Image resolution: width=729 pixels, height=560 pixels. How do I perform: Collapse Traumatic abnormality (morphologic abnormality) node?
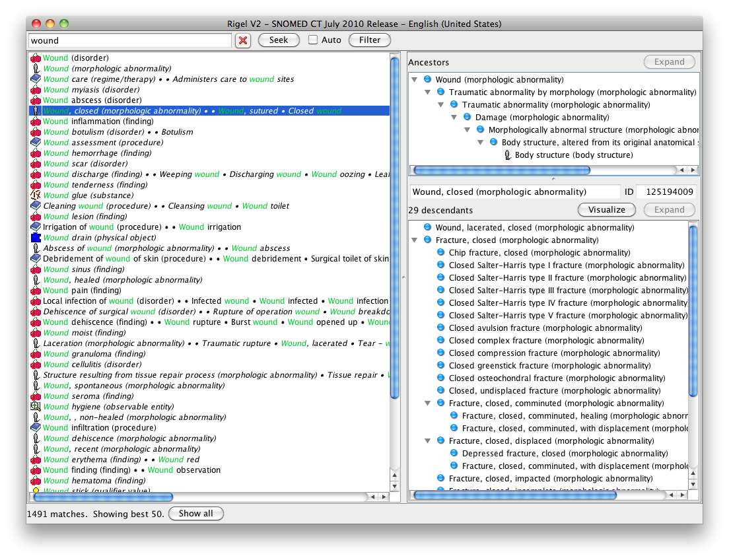pos(440,104)
